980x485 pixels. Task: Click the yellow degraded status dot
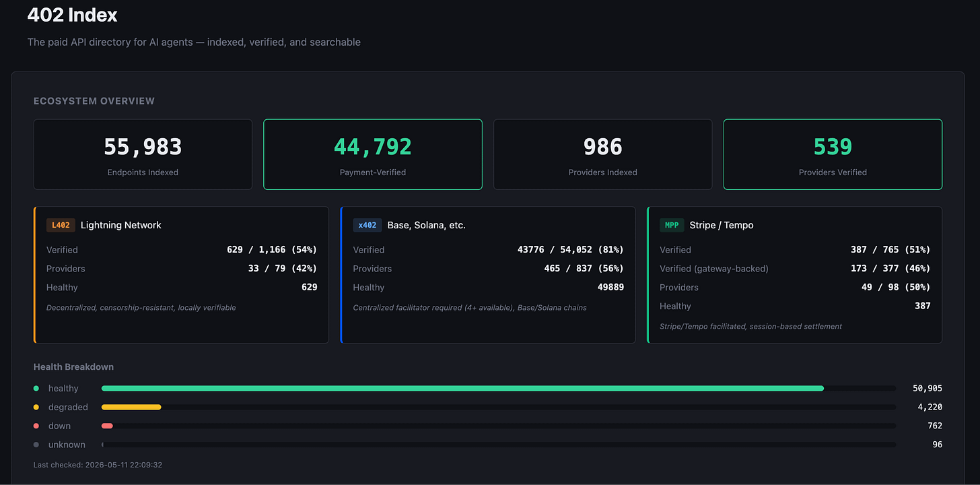coord(36,408)
